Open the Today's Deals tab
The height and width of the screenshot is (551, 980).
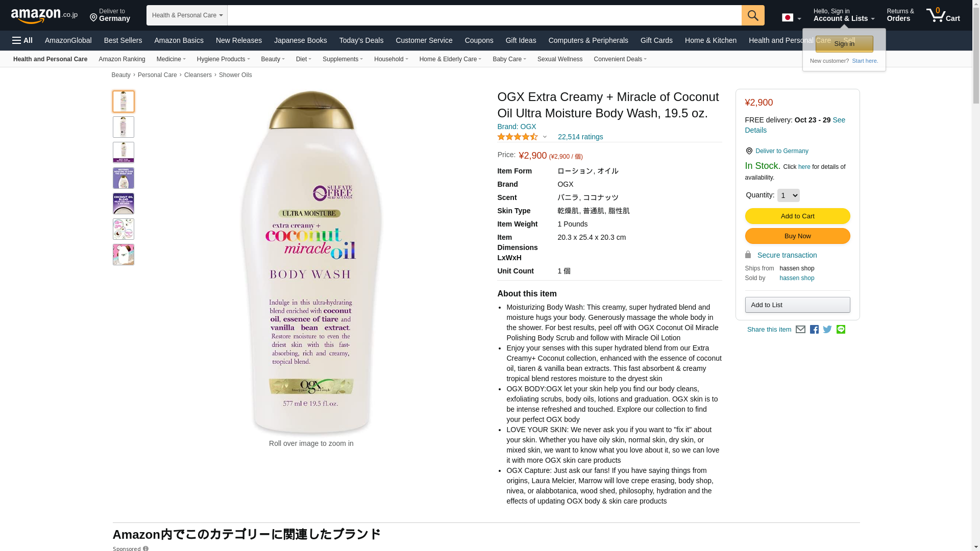point(361,40)
